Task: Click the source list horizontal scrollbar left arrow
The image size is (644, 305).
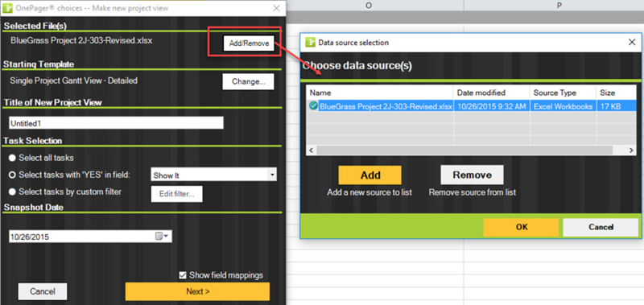Action: click(x=312, y=150)
